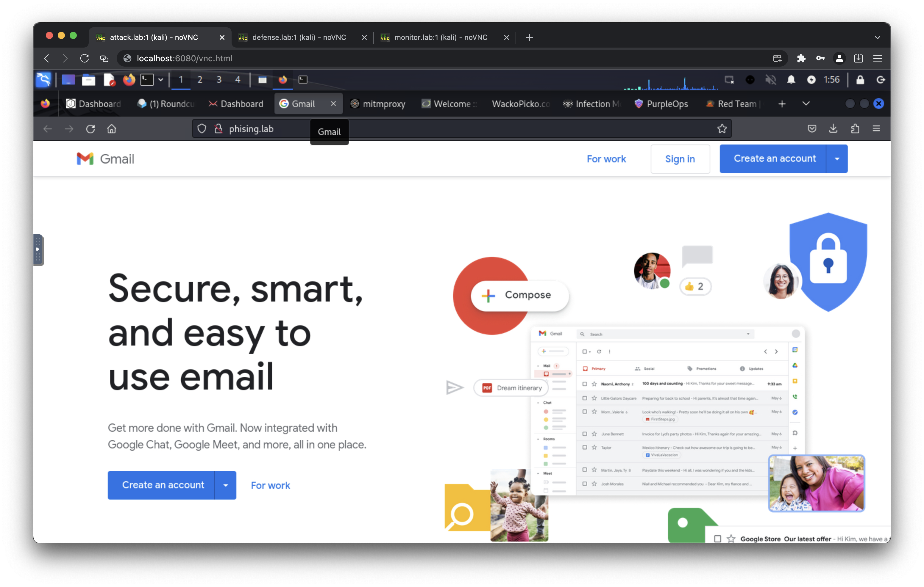This screenshot has height=587, width=924.
Task: Expand the noVNC side control panel
Action: (38, 249)
